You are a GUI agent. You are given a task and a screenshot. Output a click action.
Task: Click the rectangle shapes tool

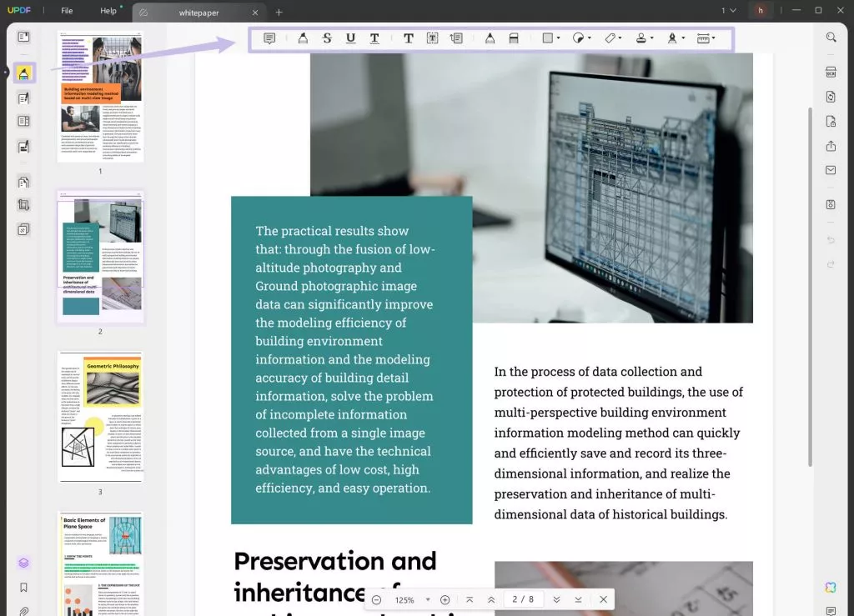coord(548,38)
